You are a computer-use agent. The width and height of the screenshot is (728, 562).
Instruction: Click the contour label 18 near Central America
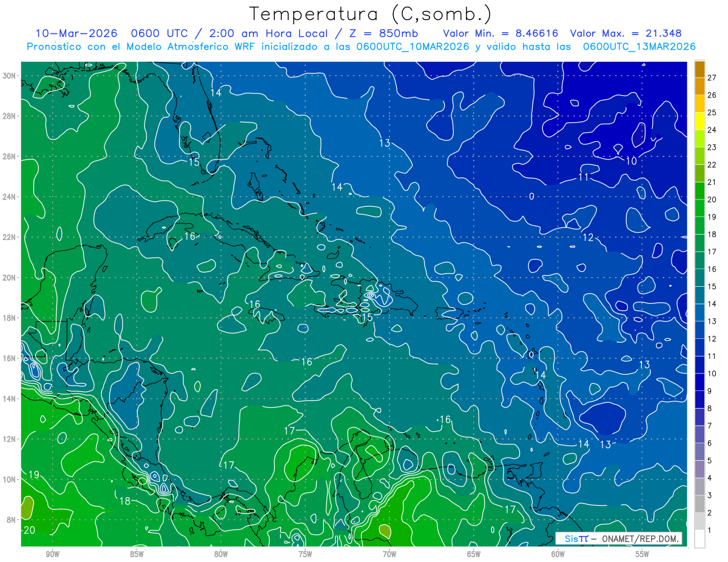coord(124,501)
